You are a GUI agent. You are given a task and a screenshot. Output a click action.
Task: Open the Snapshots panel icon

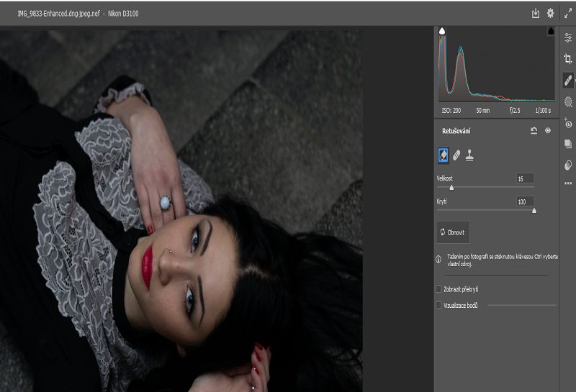[x=568, y=144]
